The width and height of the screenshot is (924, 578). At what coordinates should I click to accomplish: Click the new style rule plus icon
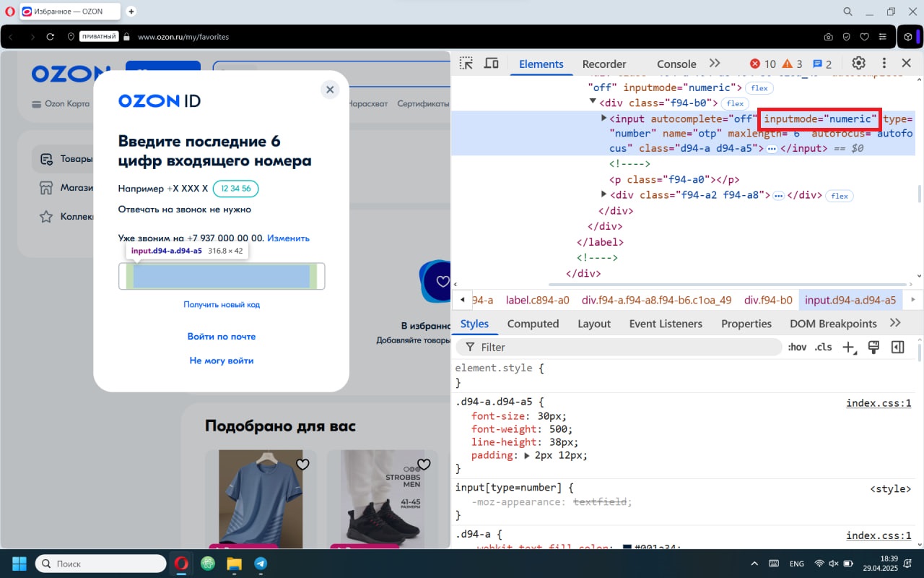click(849, 348)
